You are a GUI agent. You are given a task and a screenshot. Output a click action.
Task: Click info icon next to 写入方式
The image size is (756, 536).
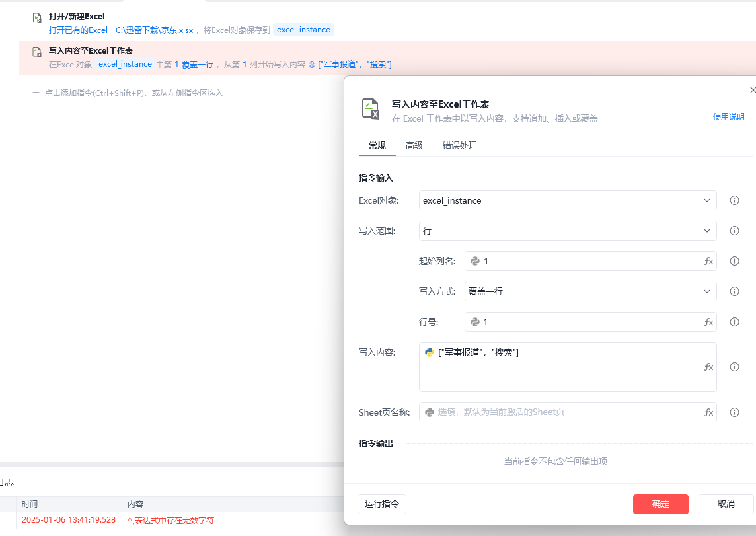(x=734, y=291)
